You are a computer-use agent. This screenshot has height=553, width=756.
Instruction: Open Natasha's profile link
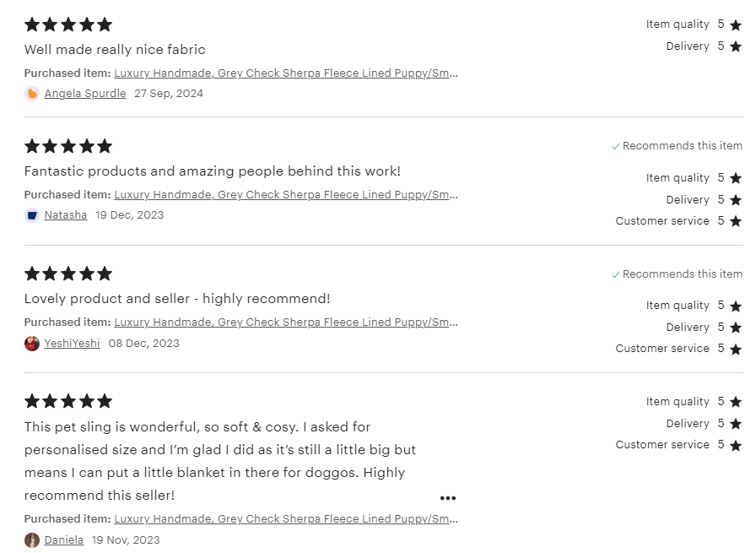point(66,215)
